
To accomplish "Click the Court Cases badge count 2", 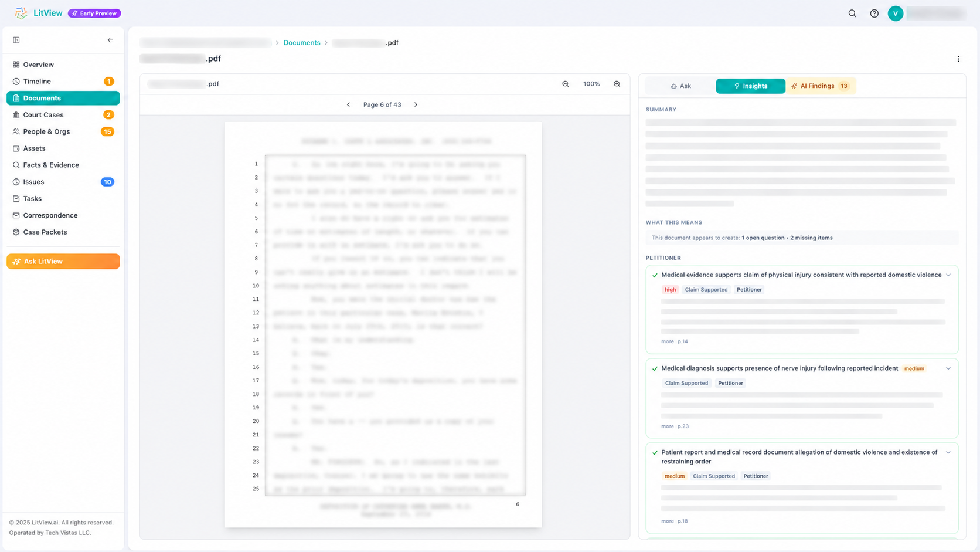I will [x=108, y=115].
